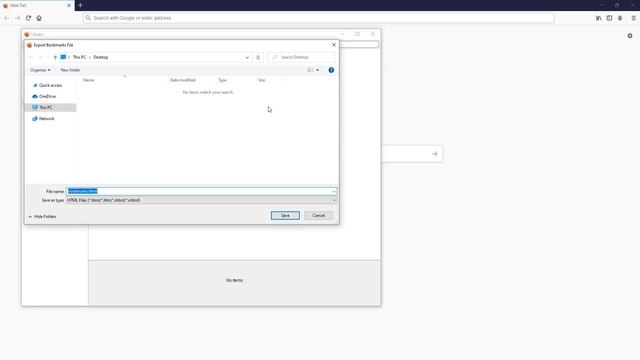Click the Firefox address bar
The width and height of the screenshot is (640, 360).
pyautogui.click(x=319, y=18)
